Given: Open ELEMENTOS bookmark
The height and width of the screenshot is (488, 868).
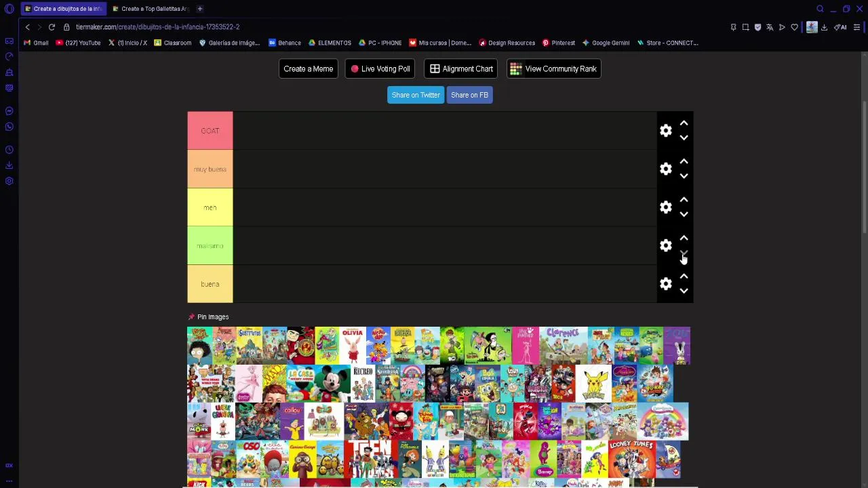Looking at the screenshot, I should [x=330, y=43].
